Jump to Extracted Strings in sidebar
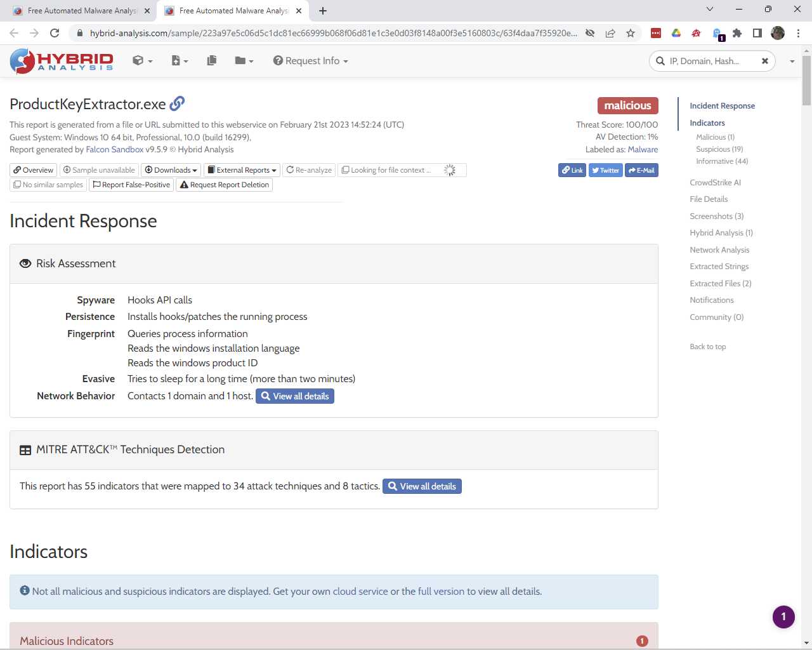The height and width of the screenshot is (650, 812). pos(719,267)
